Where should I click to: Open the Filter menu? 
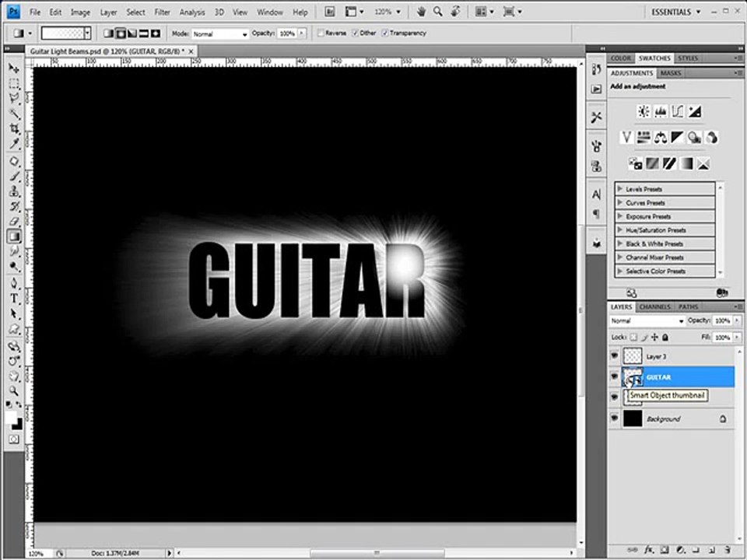click(162, 12)
